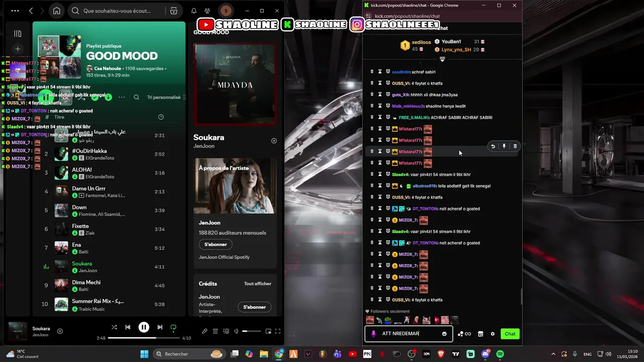Open Spotify friends activity icon
This screenshot has height=362, width=644.
click(x=207, y=11)
